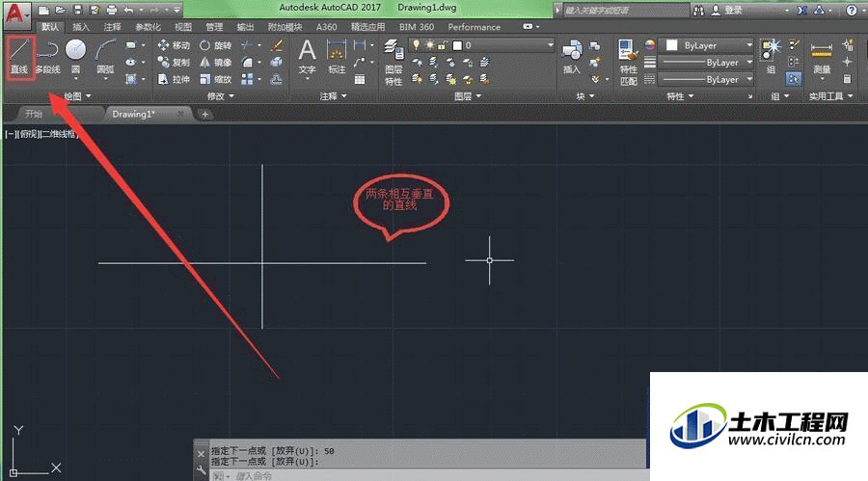The image size is (868, 481).
Task: Switch to the Performance ribbon tab
Action: (474, 27)
